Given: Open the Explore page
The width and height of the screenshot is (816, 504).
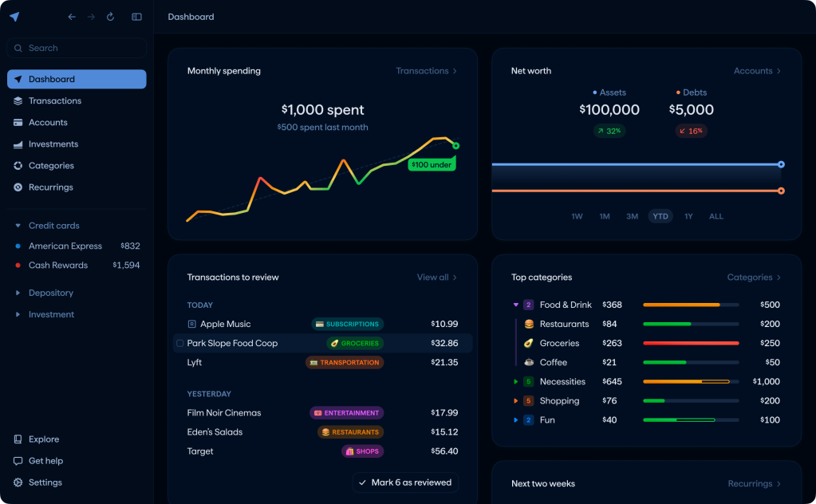Looking at the screenshot, I should (x=43, y=439).
